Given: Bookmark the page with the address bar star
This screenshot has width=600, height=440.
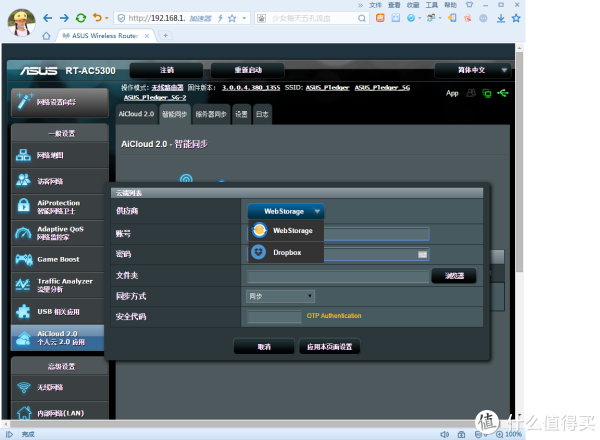Looking at the screenshot, I should point(232,18).
